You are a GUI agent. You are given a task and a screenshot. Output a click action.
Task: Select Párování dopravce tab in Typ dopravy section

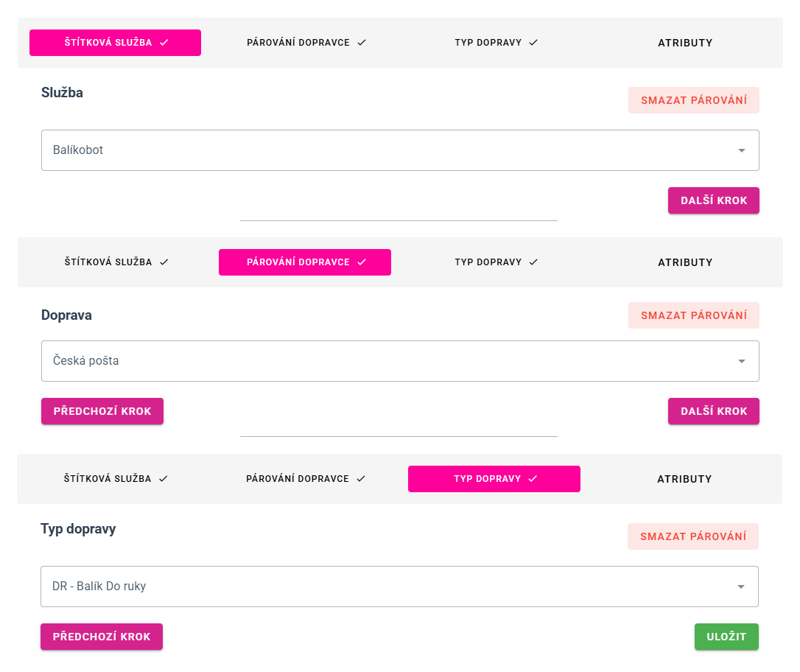tap(304, 479)
